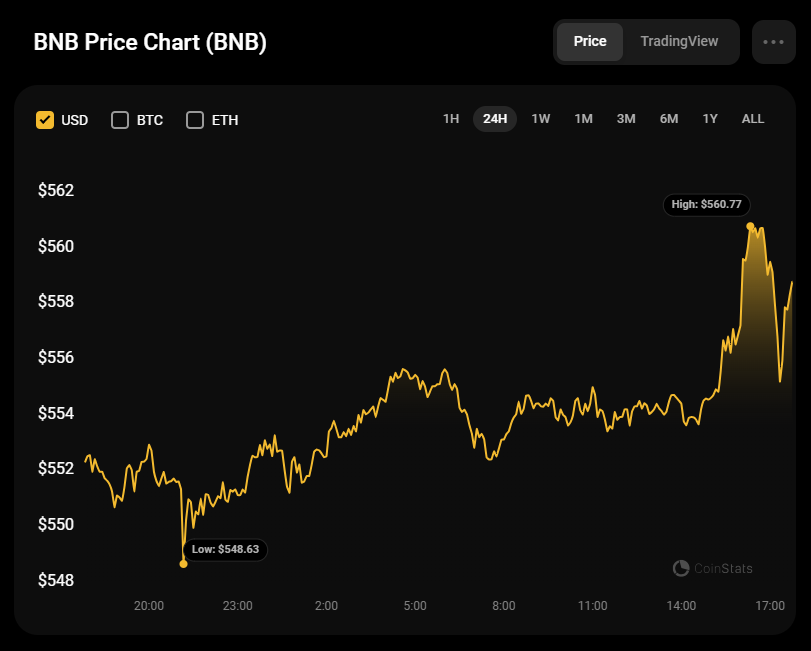Select the 1Y time range
Viewport: 811px width, 651px height.
pyautogui.click(x=710, y=119)
